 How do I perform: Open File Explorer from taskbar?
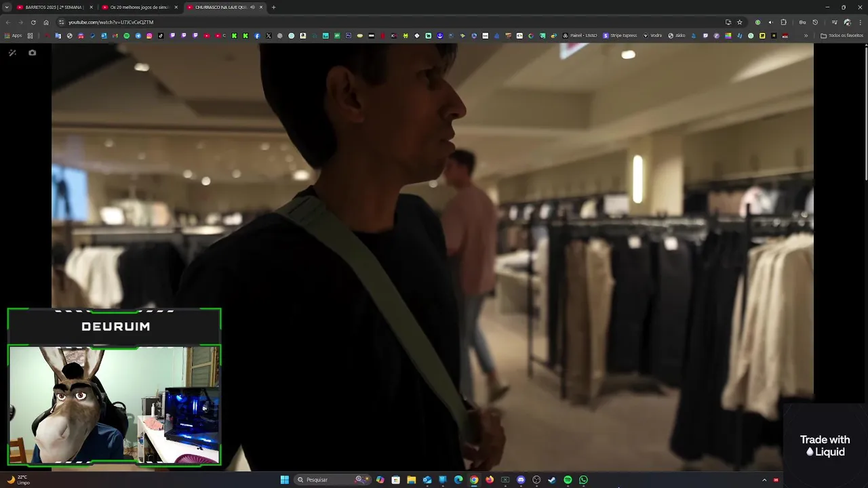(412, 480)
